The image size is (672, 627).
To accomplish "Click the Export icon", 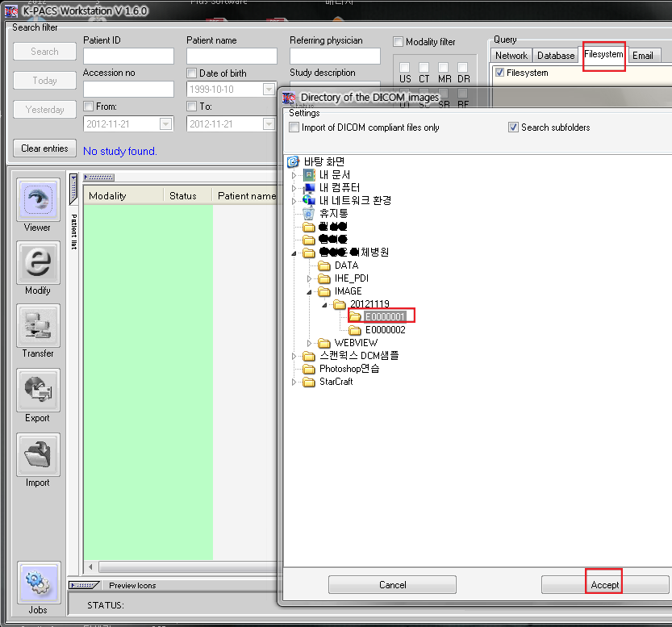I will pos(38,390).
